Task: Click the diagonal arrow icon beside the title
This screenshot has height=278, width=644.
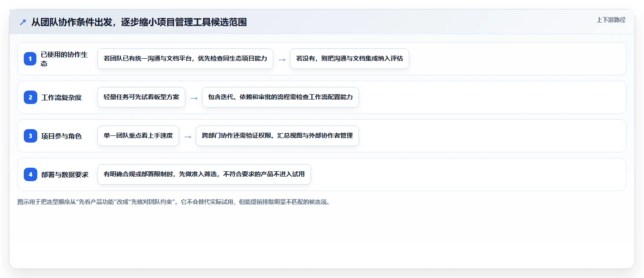Action: pyautogui.click(x=23, y=22)
